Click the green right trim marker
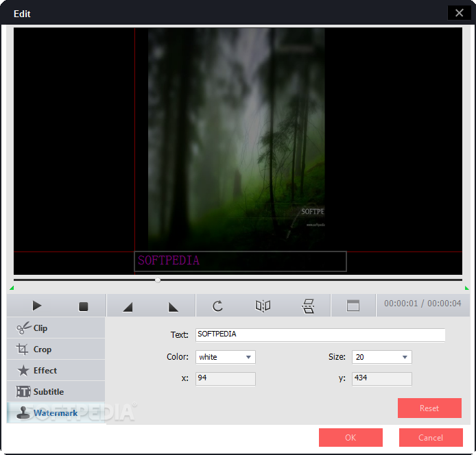The width and height of the screenshot is (476, 455). (x=466, y=288)
